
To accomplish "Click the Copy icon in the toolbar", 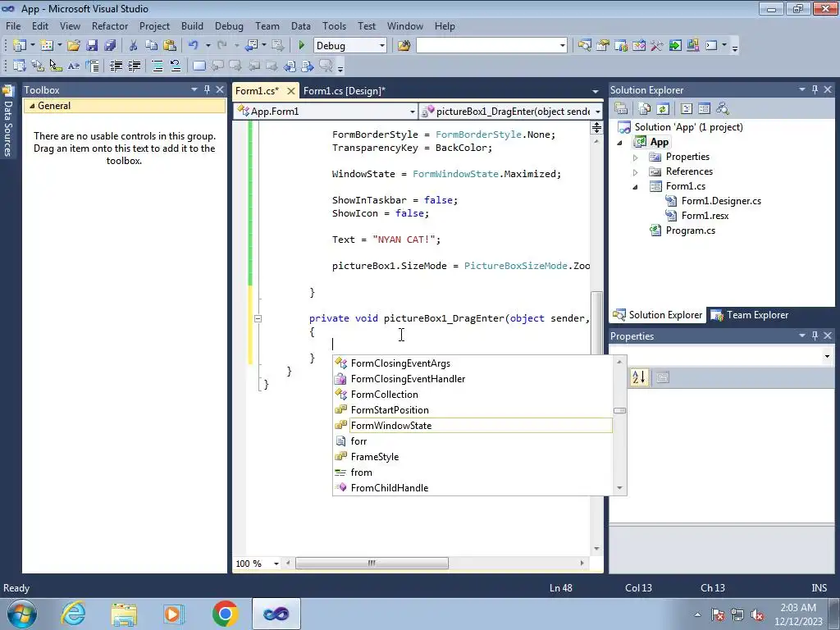I will [x=152, y=46].
